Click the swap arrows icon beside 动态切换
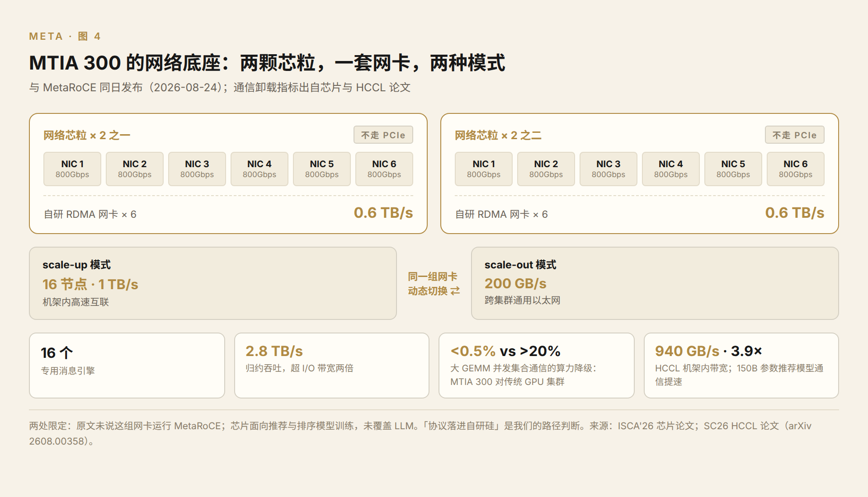868x497 pixels. click(x=455, y=291)
